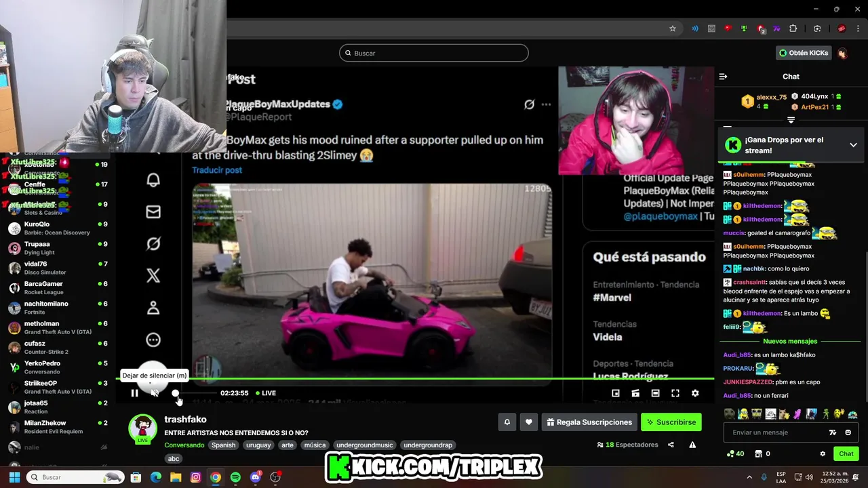Open the emoji picker in chat input

pyautogui.click(x=848, y=432)
